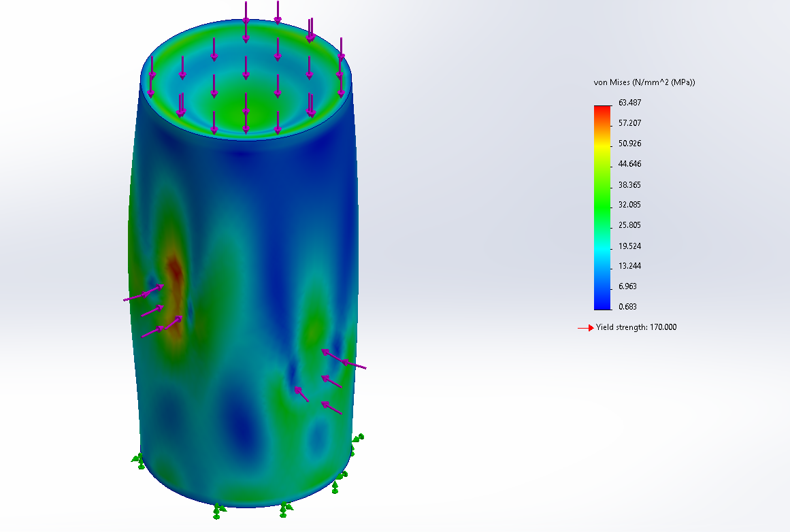The width and height of the screenshot is (790, 532).
Task: Click the maximum legend value 63.487
Action: (629, 103)
